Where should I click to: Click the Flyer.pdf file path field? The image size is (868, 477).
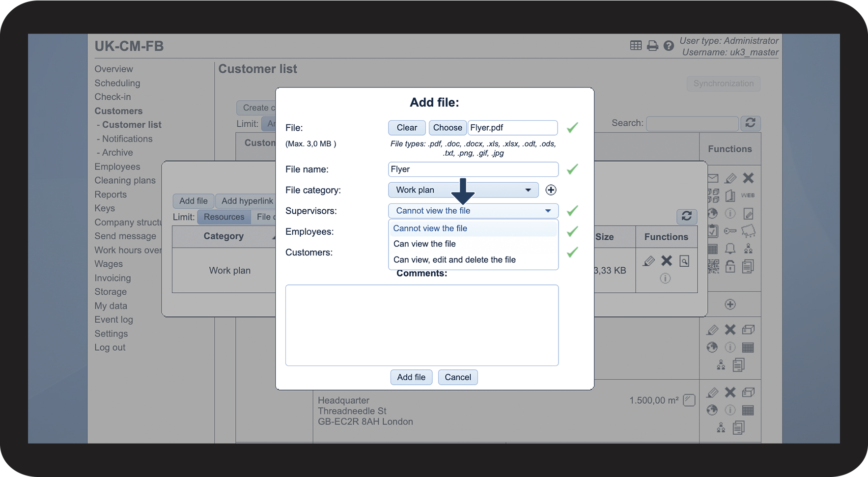click(x=513, y=128)
